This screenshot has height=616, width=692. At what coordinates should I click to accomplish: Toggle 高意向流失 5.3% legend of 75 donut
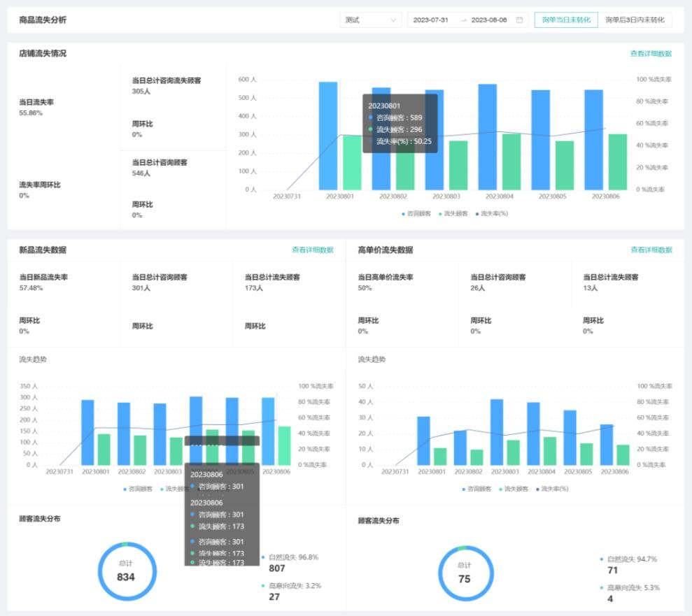tap(630, 588)
